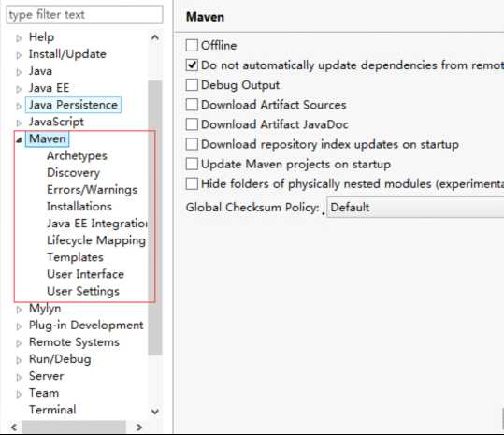504x435 pixels.
Task: Select Archetypes under Maven
Action: tap(77, 155)
